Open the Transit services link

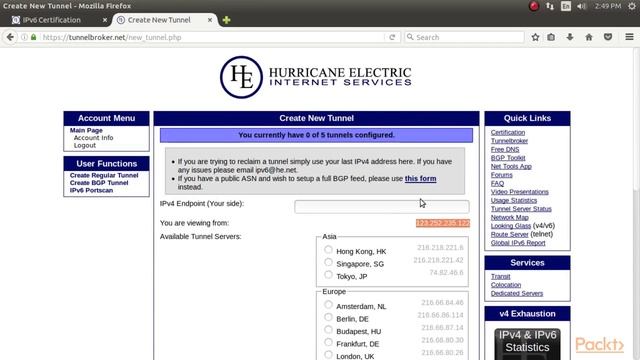click(x=500, y=276)
